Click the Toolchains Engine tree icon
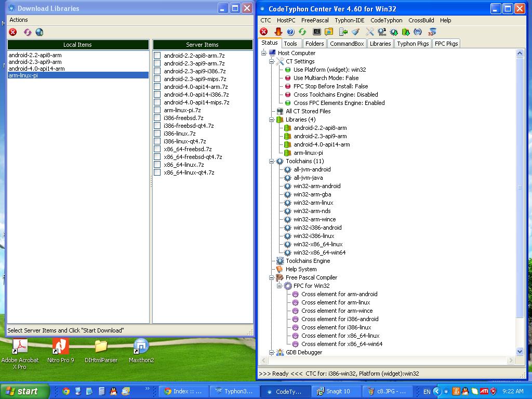532x399 pixels. (280, 261)
